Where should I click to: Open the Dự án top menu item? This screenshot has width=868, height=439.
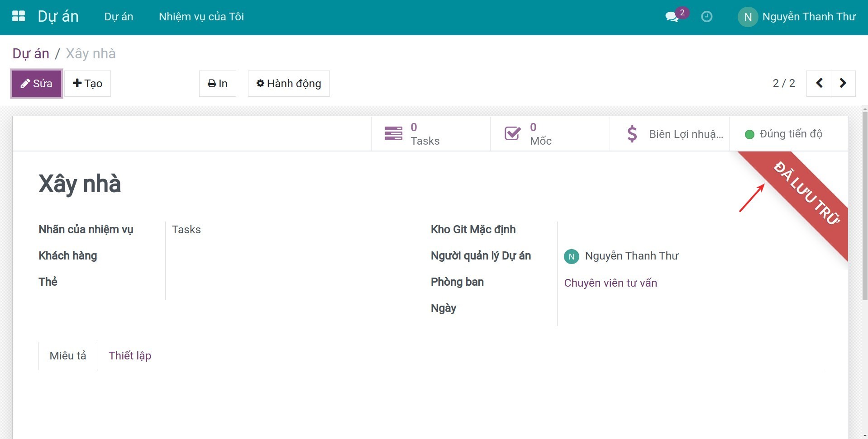coord(119,17)
